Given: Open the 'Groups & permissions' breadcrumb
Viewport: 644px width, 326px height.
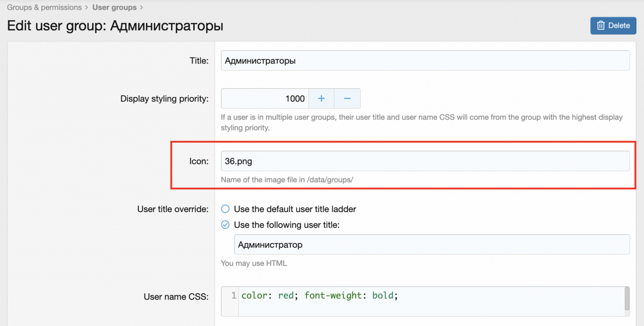Looking at the screenshot, I should click(x=44, y=8).
